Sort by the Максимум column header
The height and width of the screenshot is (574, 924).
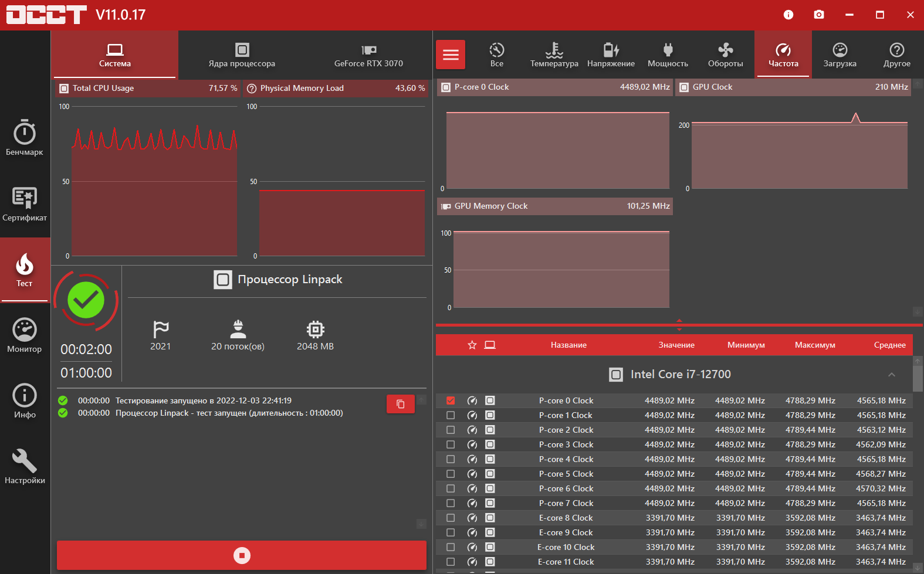pyautogui.click(x=815, y=345)
